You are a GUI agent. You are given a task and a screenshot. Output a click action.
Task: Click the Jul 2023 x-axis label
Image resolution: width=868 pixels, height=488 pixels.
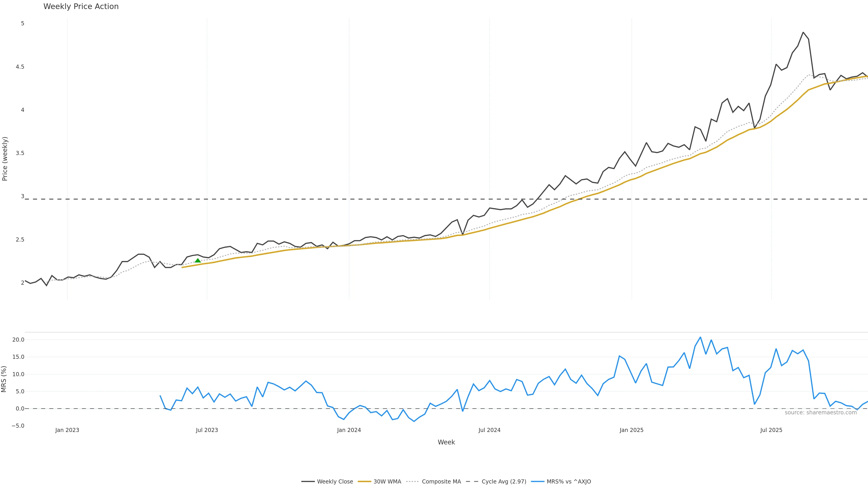pos(207,430)
